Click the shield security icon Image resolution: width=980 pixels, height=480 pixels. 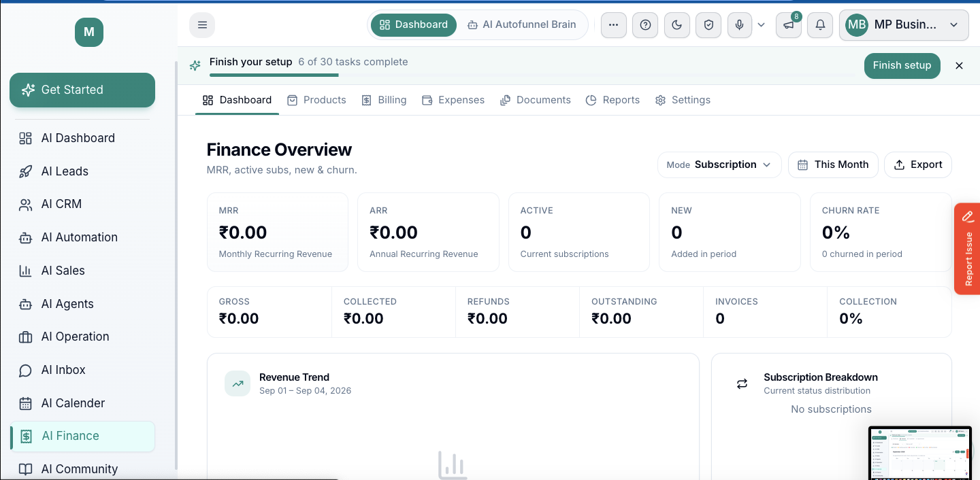pyautogui.click(x=708, y=25)
